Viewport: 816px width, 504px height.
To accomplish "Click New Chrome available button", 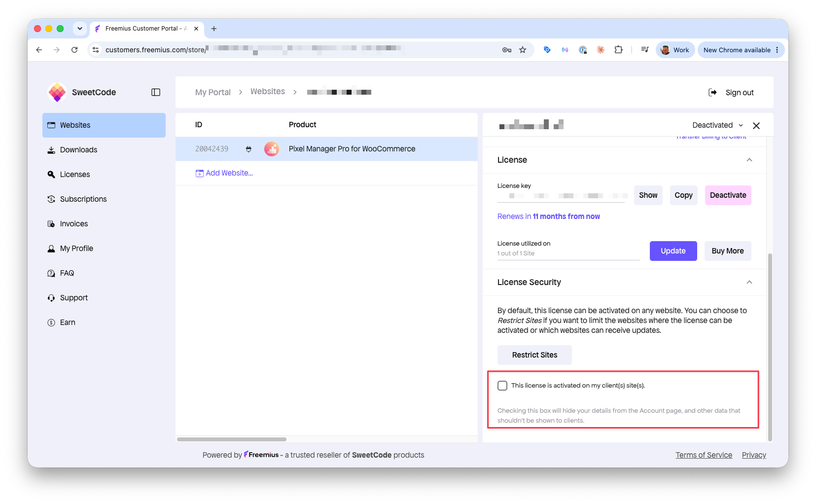I will (x=741, y=50).
